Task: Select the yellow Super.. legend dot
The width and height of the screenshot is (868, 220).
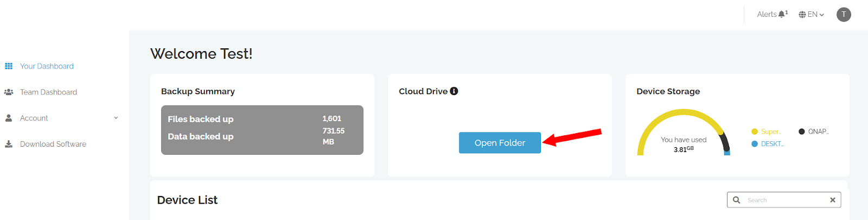Action: pyautogui.click(x=755, y=131)
